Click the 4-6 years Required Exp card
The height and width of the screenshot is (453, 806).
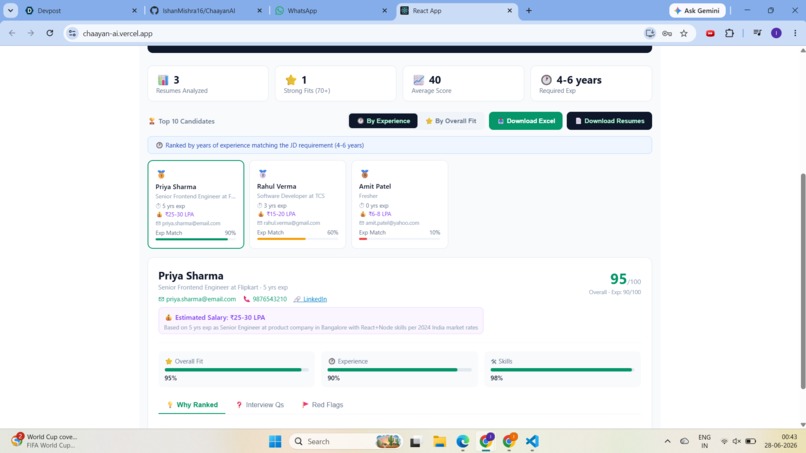point(591,83)
